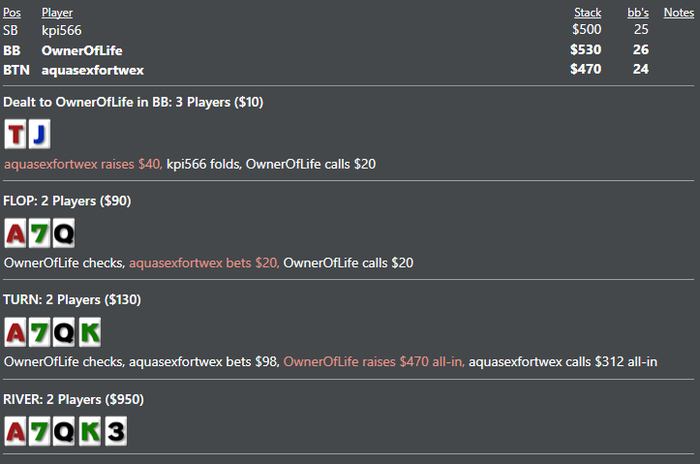Select aquasexfortwex in the BTN row
This screenshot has height=464, width=700.
pos(92,70)
